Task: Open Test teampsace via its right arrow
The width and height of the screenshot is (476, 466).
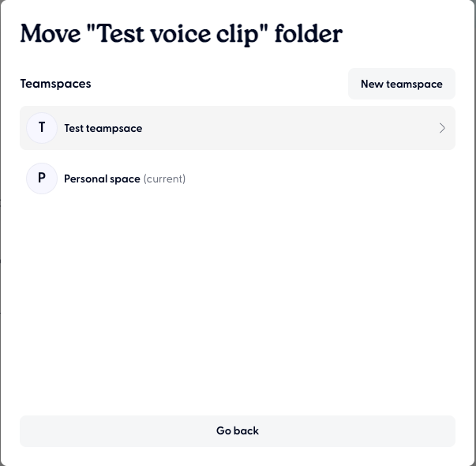Action: [442, 128]
